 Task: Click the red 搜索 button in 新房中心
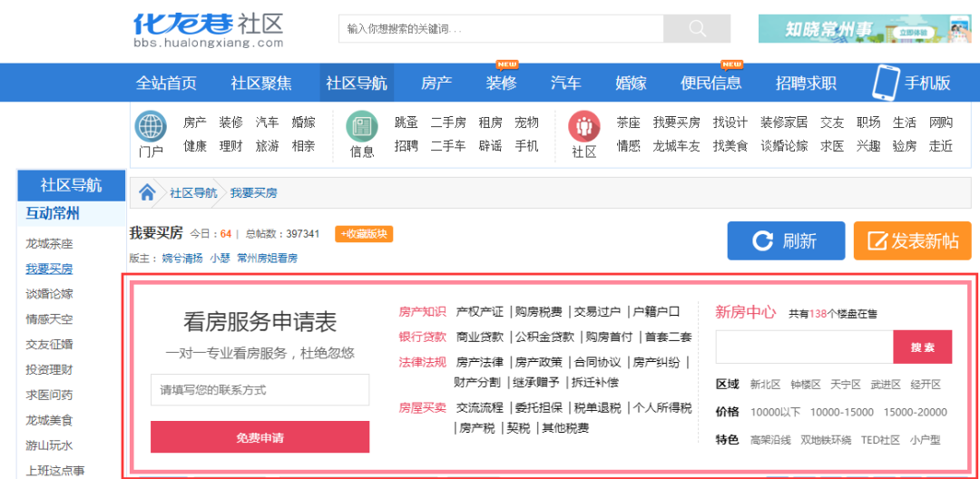(923, 347)
